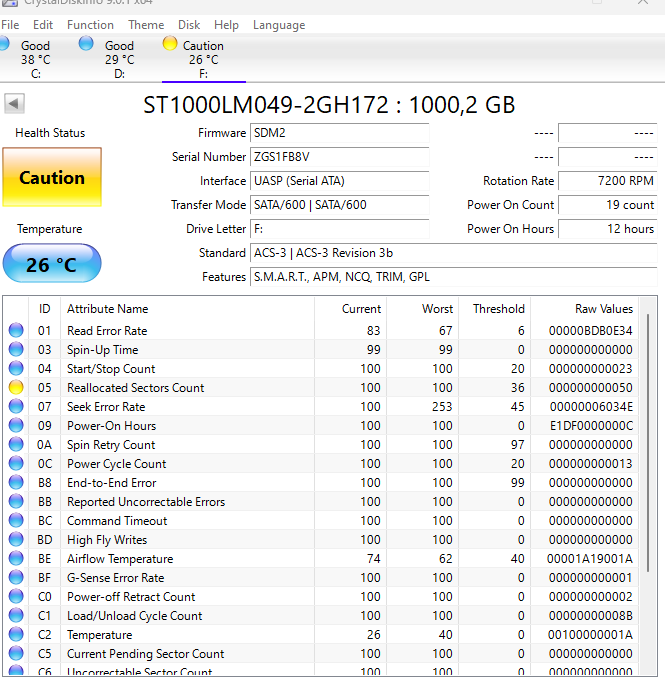Viewport: 665px width, 679px height.
Task: Click raw value 00000BDB0E34
Action: tap(591, 331)
